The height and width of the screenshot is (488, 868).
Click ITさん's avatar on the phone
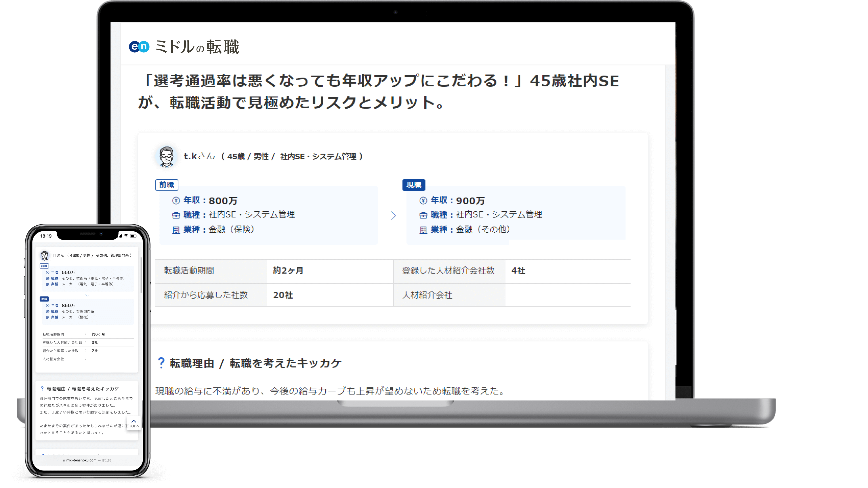pos(44,255)
